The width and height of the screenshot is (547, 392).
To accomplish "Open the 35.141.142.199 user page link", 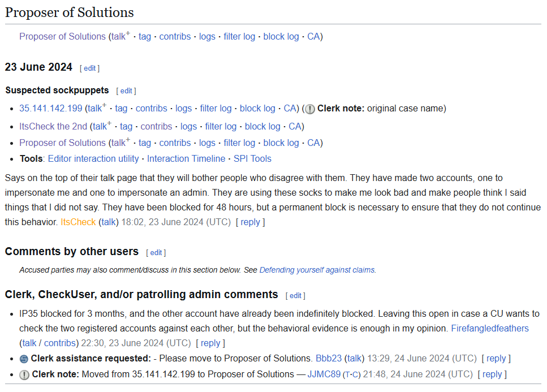I will point(51,108).
